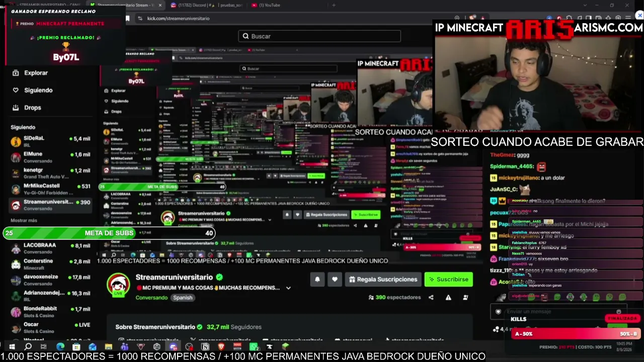Open Adrianozendejas channel in sidebar

point(50,296)
